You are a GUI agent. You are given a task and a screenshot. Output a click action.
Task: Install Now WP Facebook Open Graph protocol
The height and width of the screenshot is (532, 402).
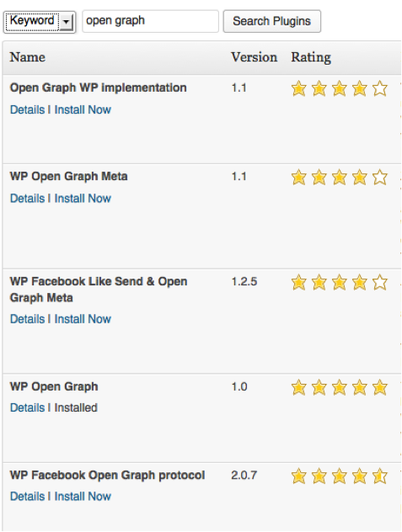pyautogui.click(x=83, y=497)
